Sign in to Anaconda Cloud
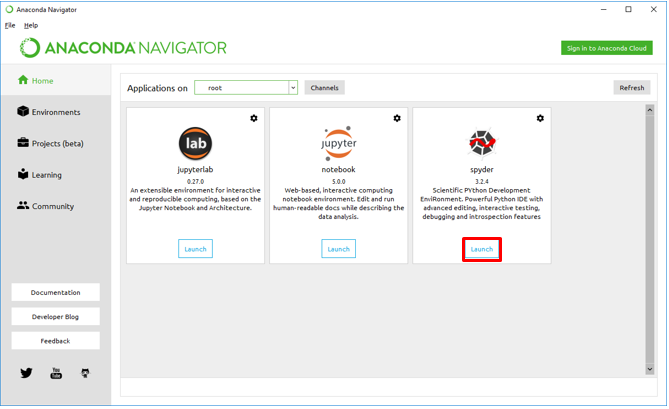The width and height of the screenshot is (669, 409). [606, 48]
